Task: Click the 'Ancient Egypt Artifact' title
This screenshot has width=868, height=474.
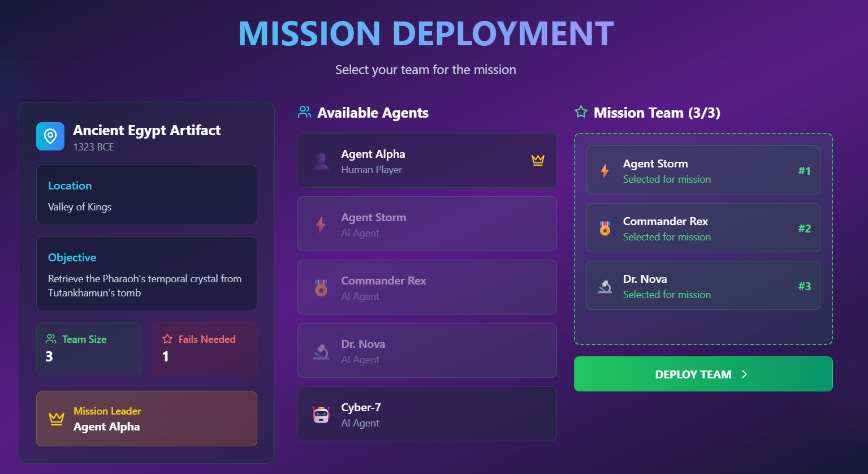Action: coord(147,130)
